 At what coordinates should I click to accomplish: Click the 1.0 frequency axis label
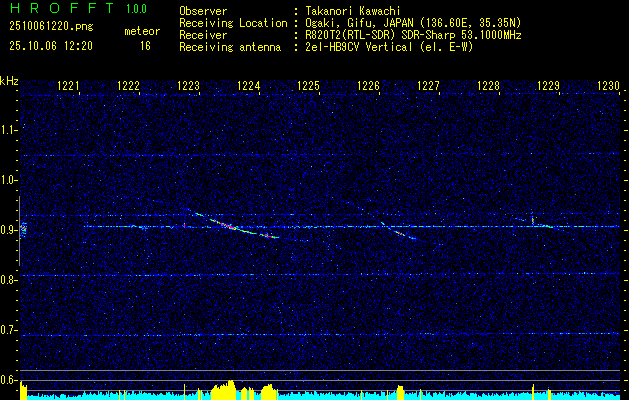tap(9, 180)
